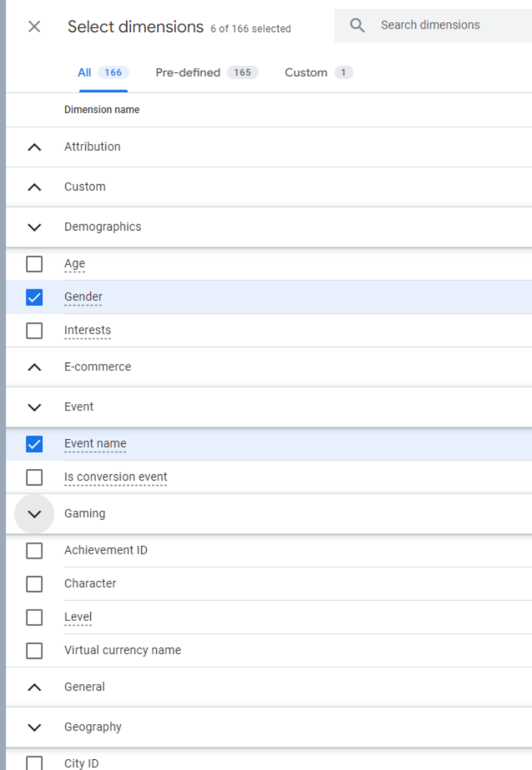Expand the E-commerce category
The width and height of the screenshot is (532, 770).
coord(34,367)
